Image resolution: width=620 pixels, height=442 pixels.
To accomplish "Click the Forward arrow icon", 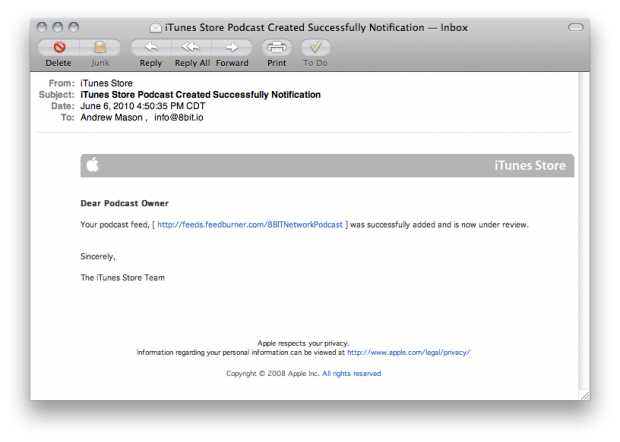I will (x=232, y=47).
